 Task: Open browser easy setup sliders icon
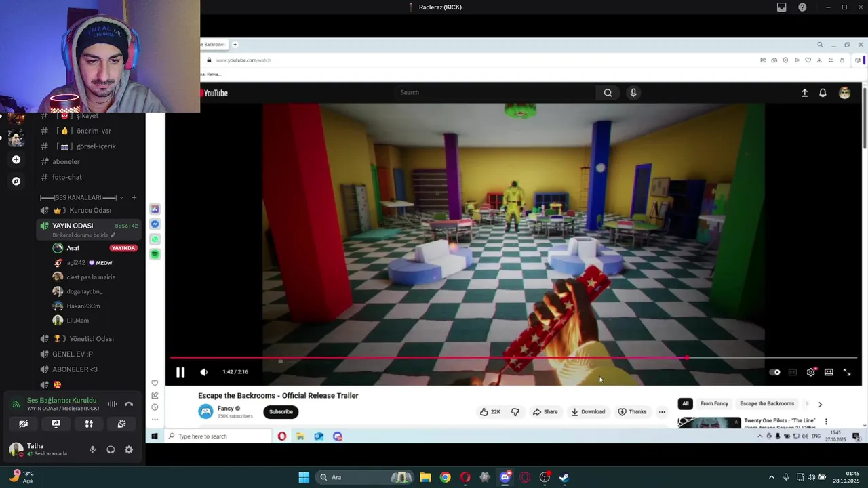pos(831,60)
